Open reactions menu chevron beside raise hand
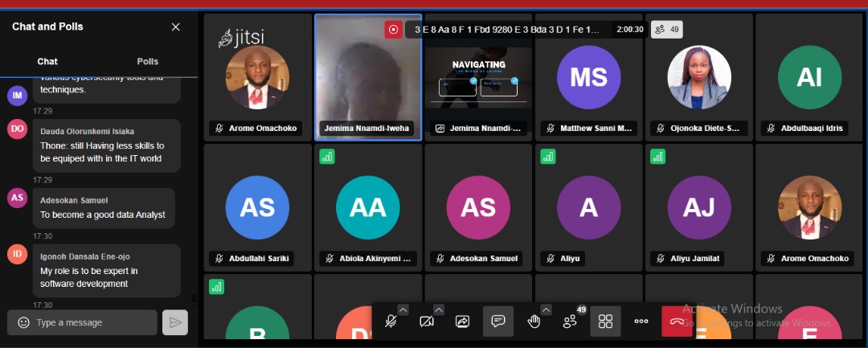The width and height of the screenshot is (868, 348). coord(546,310)
